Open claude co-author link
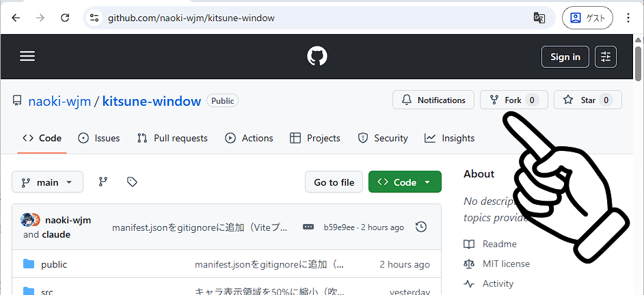644x295 pixels. click(x=56, y=235)
